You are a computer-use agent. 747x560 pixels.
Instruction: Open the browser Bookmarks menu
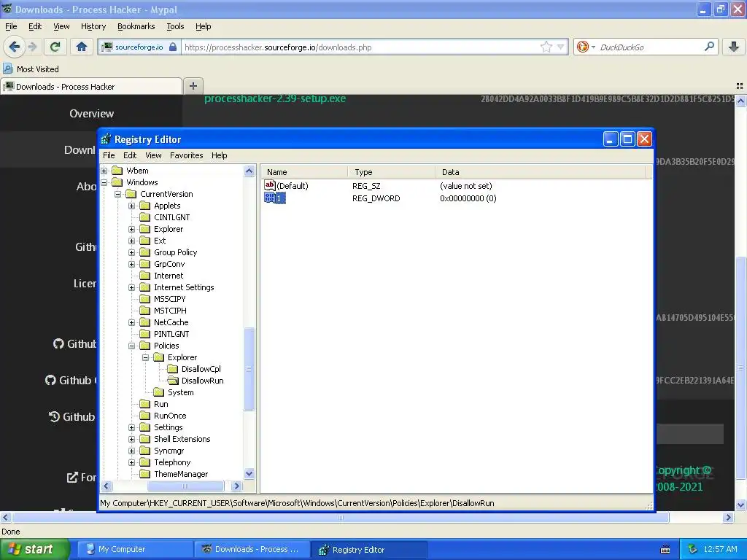(x=136, y=26)
